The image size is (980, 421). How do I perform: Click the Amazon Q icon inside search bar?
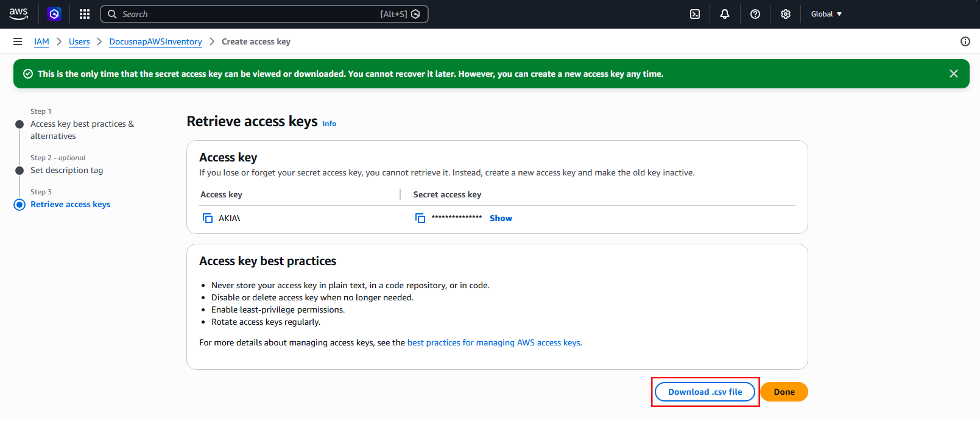click(415, 14)
